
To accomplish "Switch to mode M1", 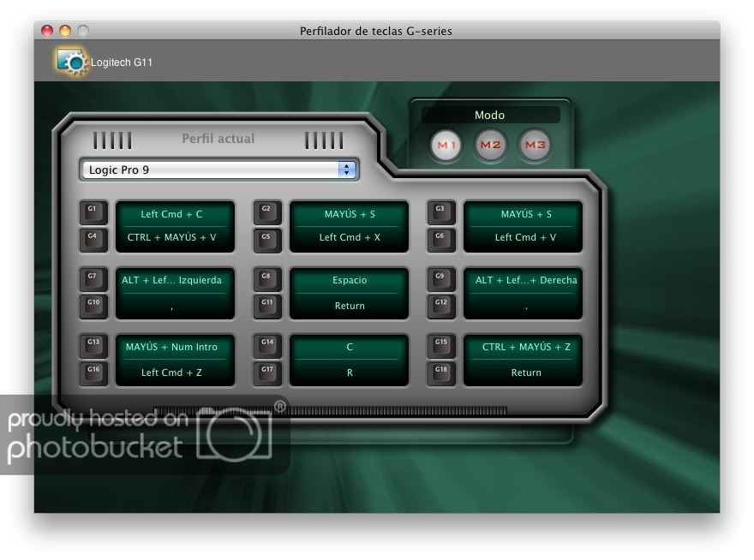I will tap(446, 146).
